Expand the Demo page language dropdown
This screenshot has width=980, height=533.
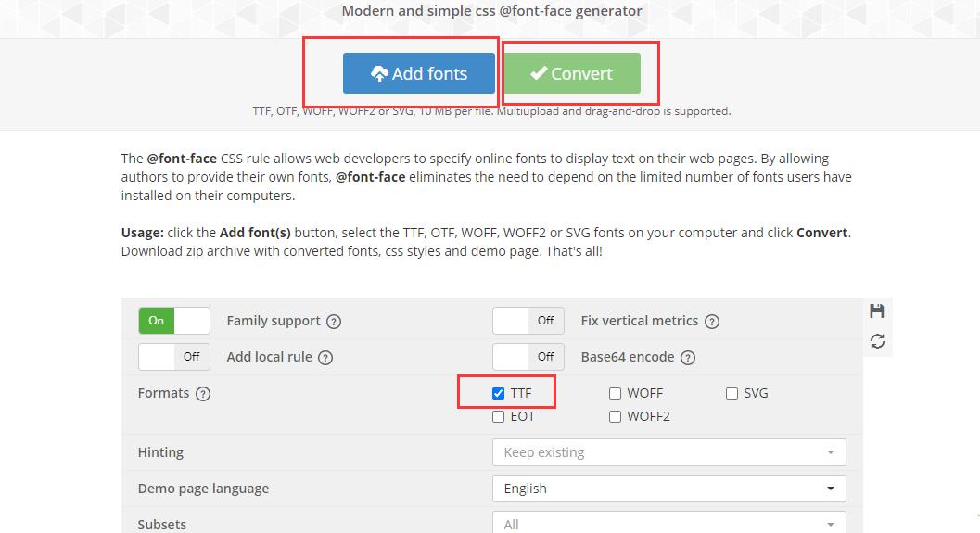[668, 489]
